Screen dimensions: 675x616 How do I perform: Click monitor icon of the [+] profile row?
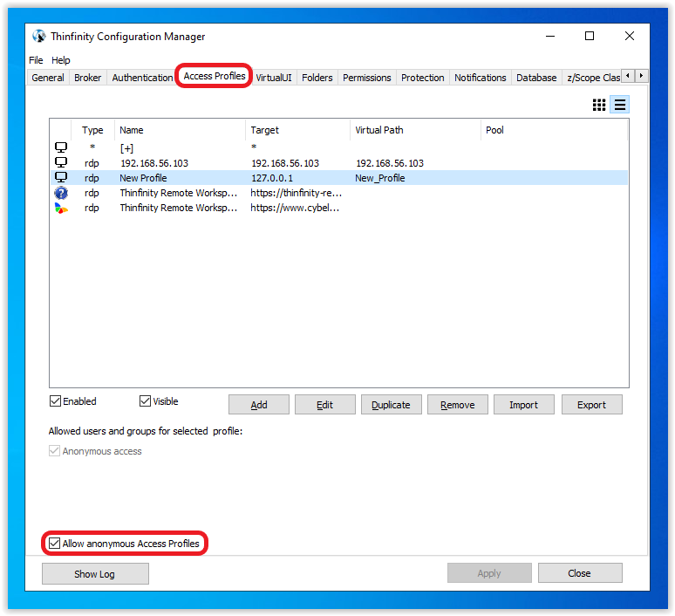tap(61, 147)
